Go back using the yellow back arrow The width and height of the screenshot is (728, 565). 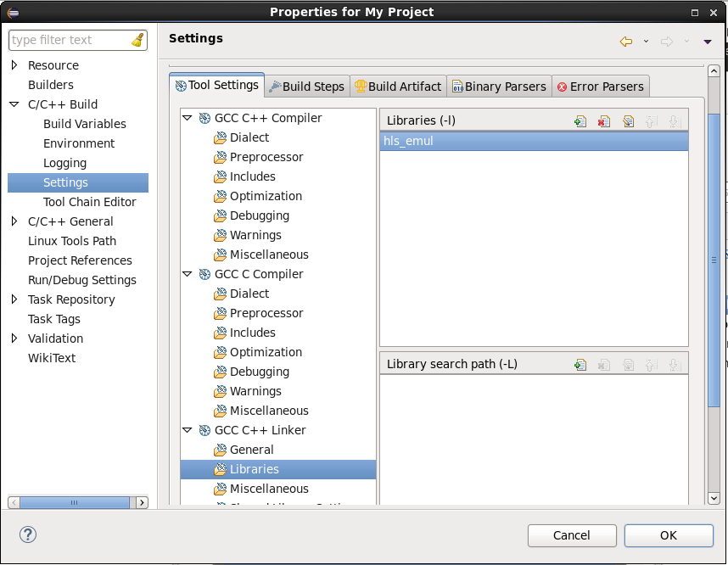tap(626, 42)
